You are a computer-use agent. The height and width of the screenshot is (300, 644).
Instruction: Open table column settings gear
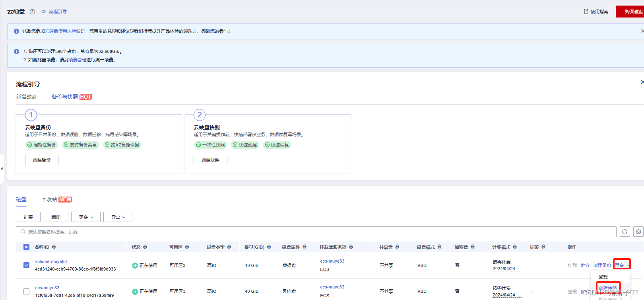pos(638,232)
